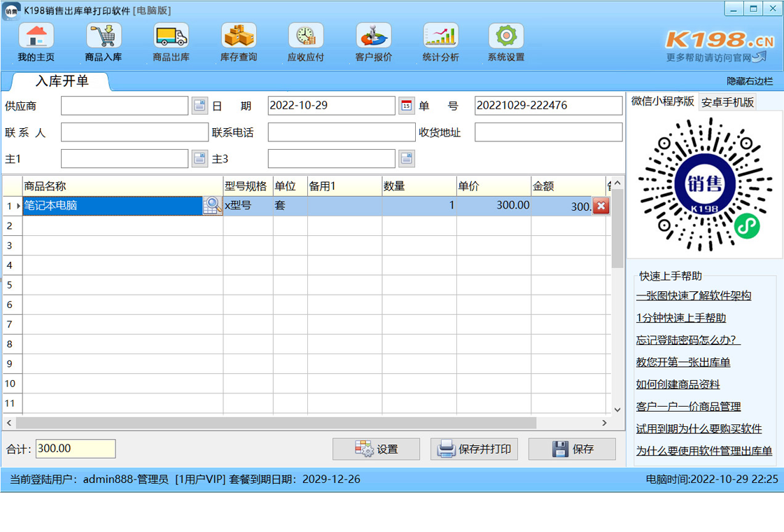Open link 客户一户一价商品管理

[689, 407]
